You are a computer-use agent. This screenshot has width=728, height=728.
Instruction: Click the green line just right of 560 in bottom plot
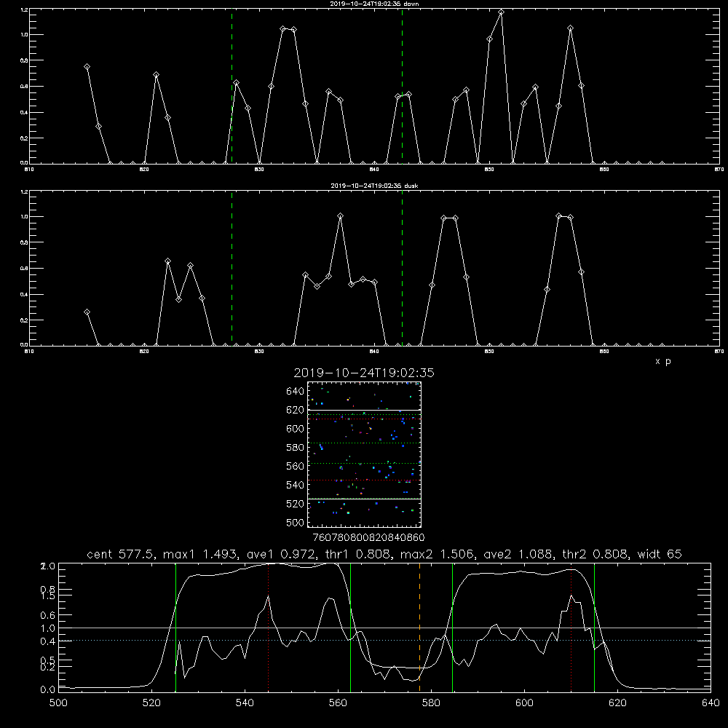click(351, 627)
